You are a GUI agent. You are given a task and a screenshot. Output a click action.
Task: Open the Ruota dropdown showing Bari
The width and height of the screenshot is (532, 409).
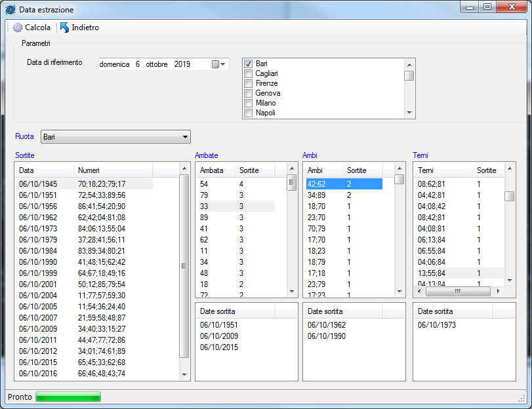(115, 137)
